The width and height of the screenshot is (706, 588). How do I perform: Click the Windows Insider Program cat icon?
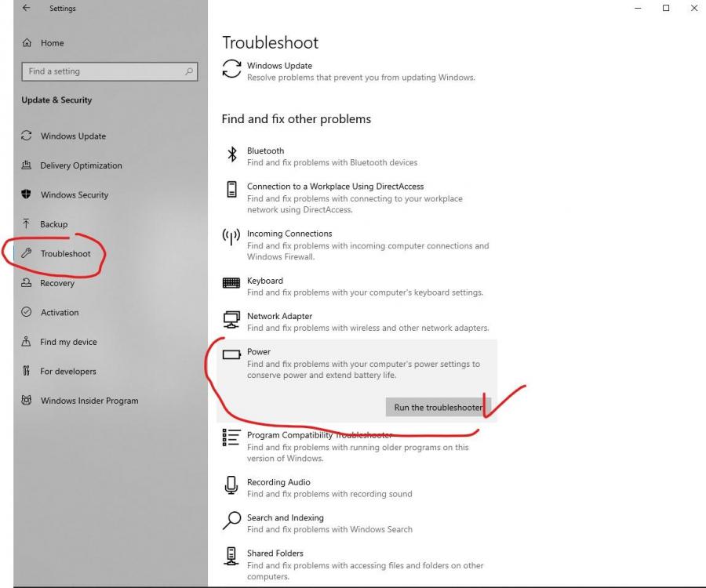click(27, 400)
